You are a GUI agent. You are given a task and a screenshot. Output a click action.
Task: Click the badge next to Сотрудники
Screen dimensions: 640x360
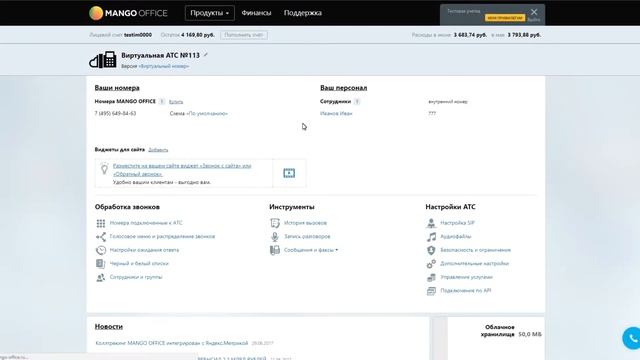(x=357, y=102)
